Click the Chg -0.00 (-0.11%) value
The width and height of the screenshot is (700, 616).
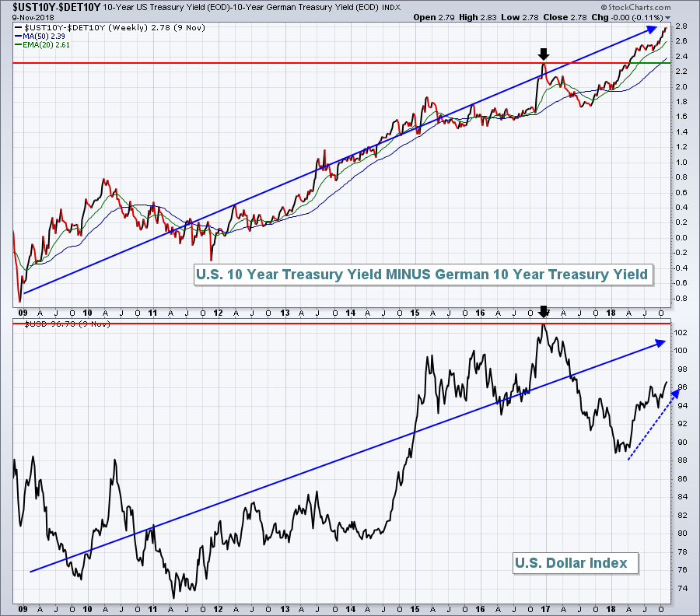click(627, 17)
